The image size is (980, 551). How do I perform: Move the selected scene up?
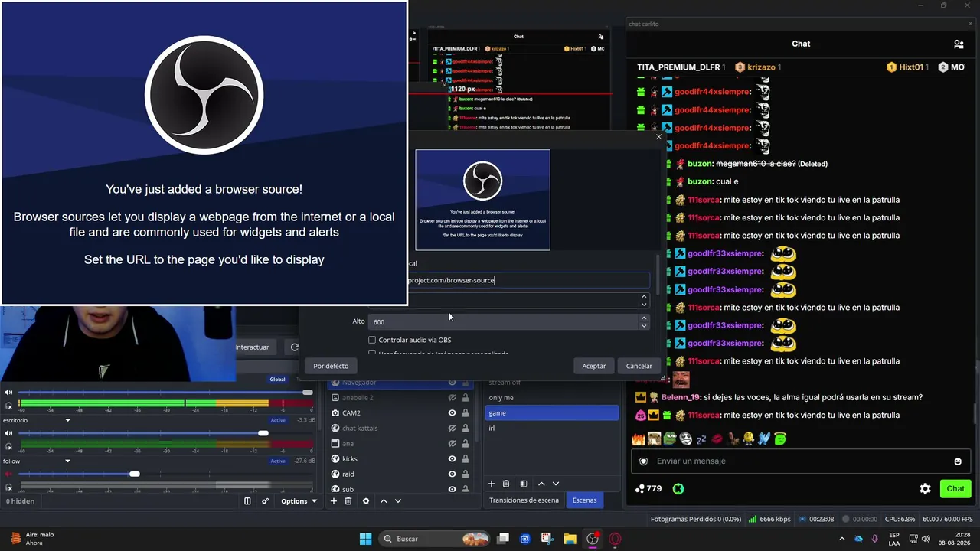(541, 484)
